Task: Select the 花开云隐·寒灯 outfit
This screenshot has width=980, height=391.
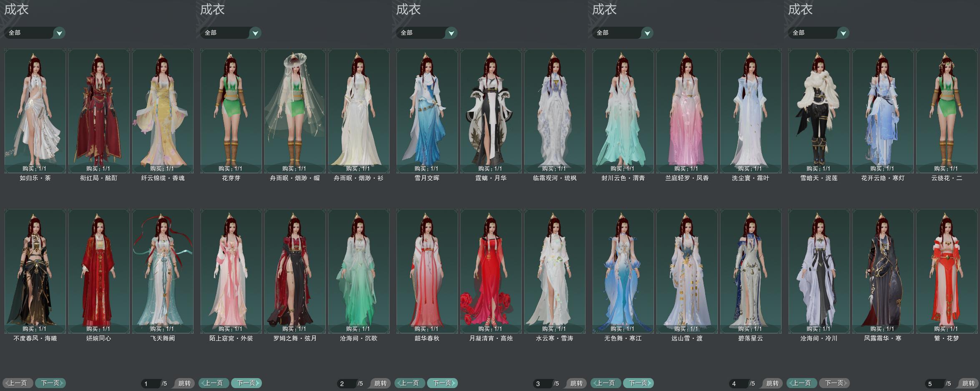Action: (x=883, y=111)
